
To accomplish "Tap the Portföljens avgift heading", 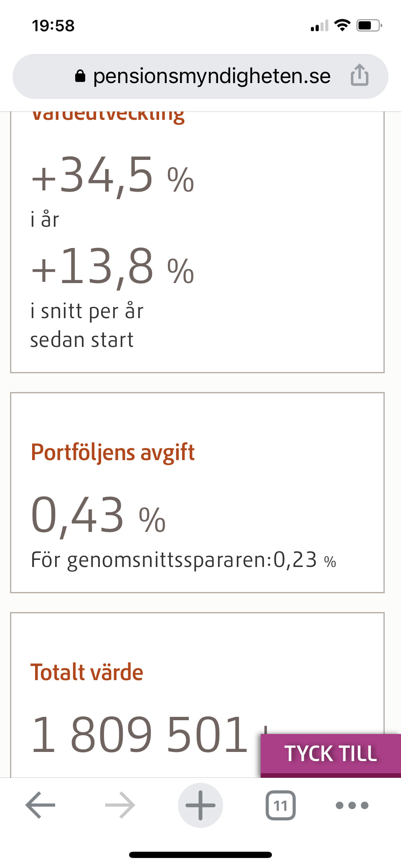I will click(x=113, y=452).
